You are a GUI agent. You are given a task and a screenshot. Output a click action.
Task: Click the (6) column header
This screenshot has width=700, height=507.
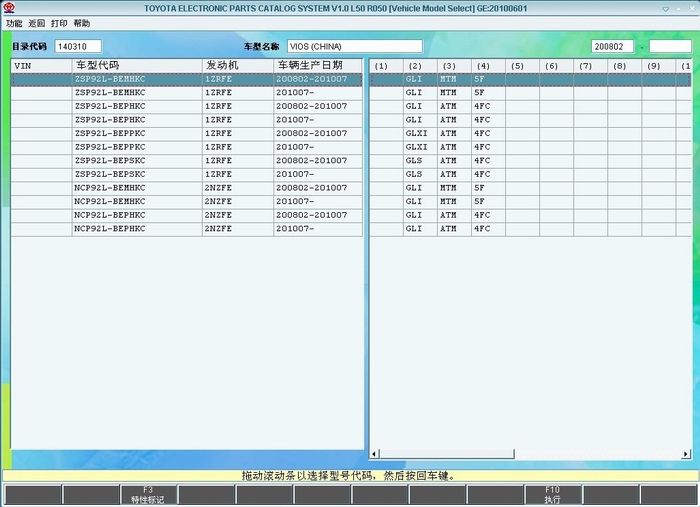556,66
